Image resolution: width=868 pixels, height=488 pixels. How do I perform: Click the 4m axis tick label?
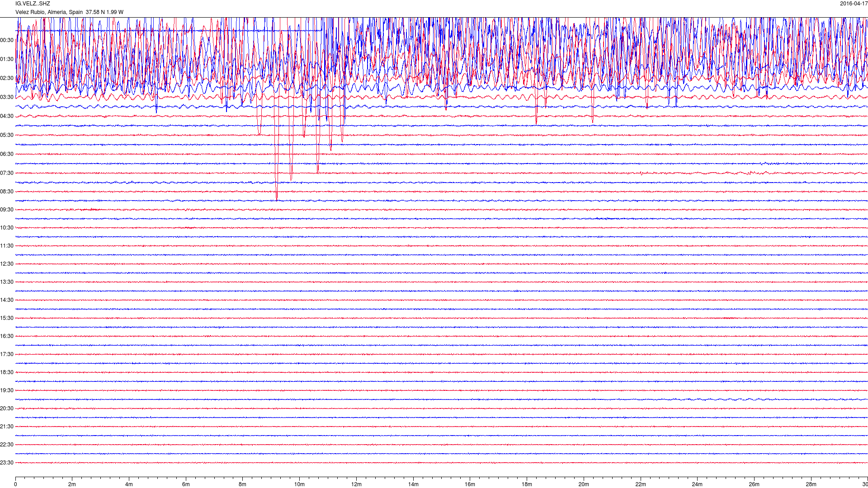click(x=129, y=484)
